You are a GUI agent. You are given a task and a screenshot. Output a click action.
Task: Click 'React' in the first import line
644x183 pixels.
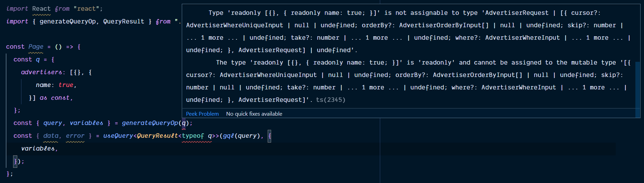[x=41, y=9]
